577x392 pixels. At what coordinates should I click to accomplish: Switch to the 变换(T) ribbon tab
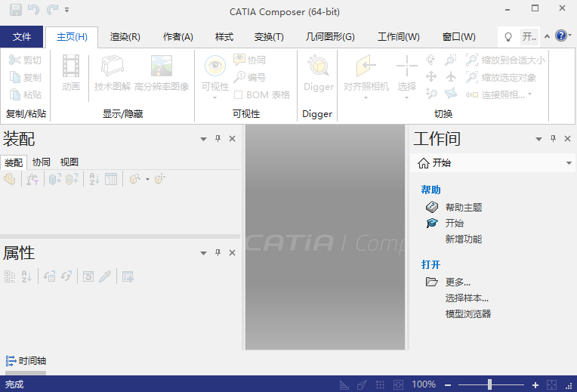[269, 37]
